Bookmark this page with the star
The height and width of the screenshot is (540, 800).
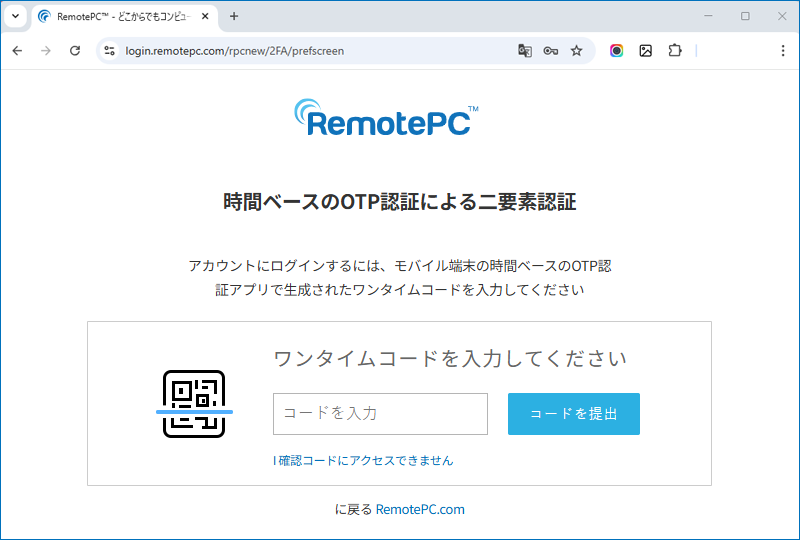(x=577, y=51)
